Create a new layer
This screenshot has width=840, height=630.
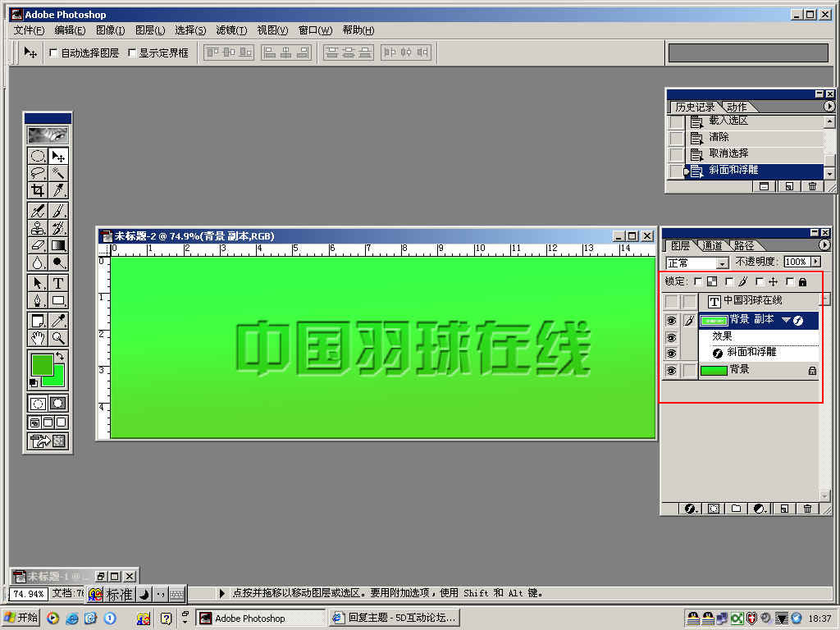(x=783, y=509)
